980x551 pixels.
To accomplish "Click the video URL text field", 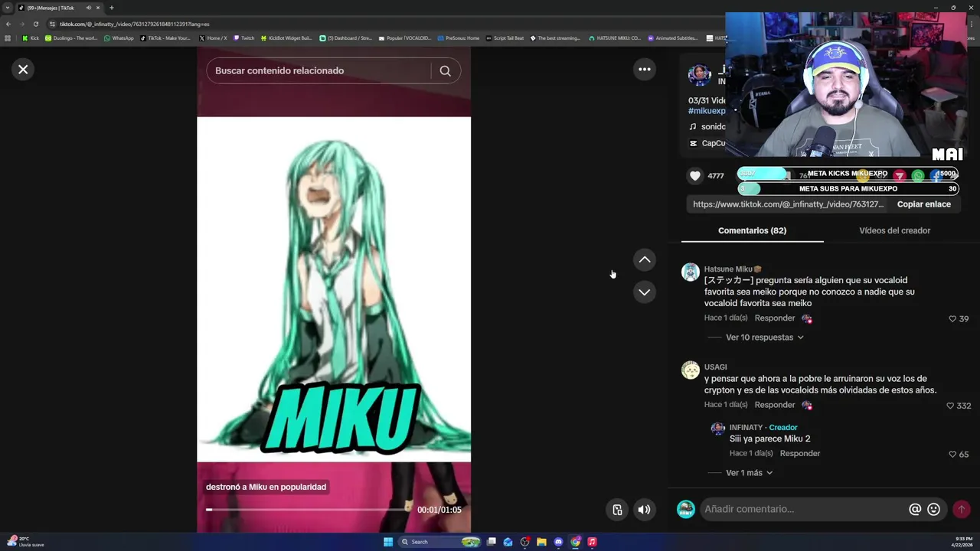I will pos(788,204).
